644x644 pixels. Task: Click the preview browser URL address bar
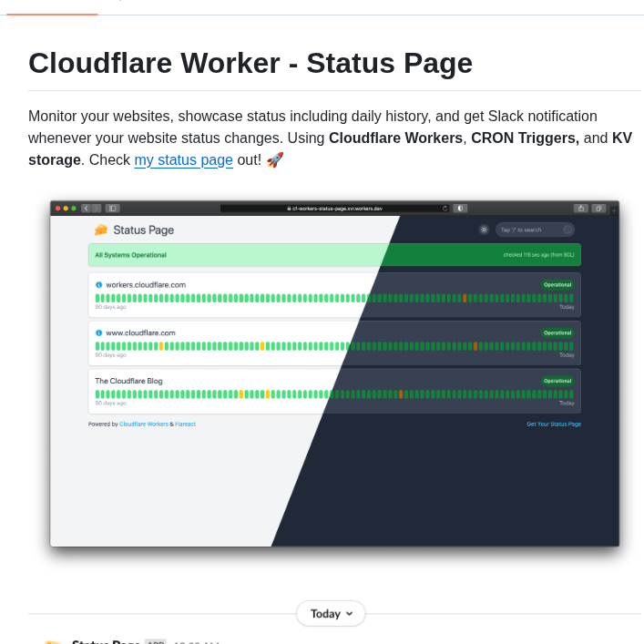pos(334,209)
